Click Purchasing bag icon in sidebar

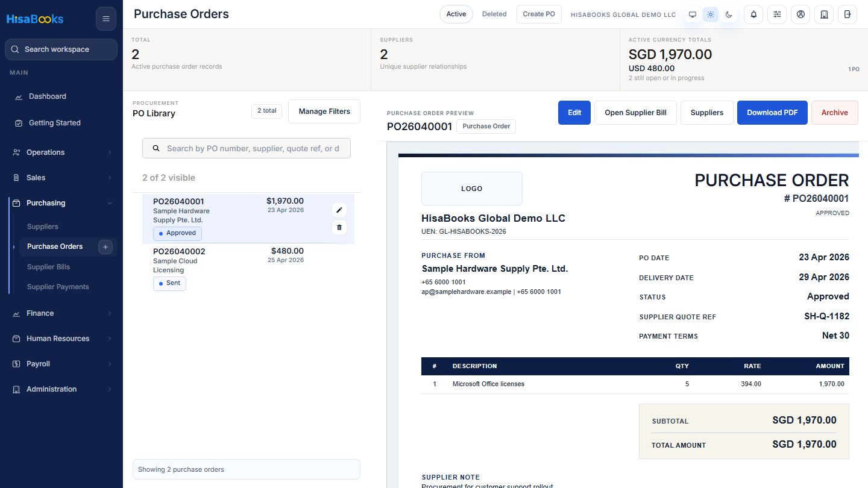16,203
